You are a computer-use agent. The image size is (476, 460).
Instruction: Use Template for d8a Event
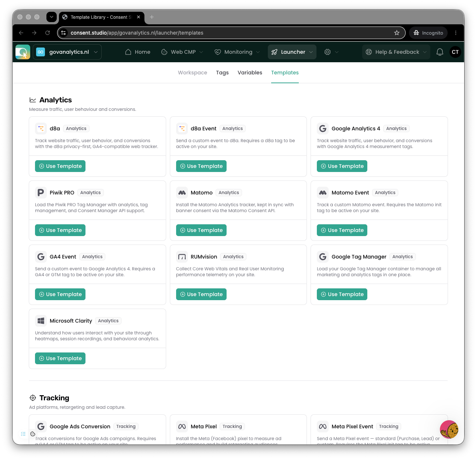coord(201,166)
